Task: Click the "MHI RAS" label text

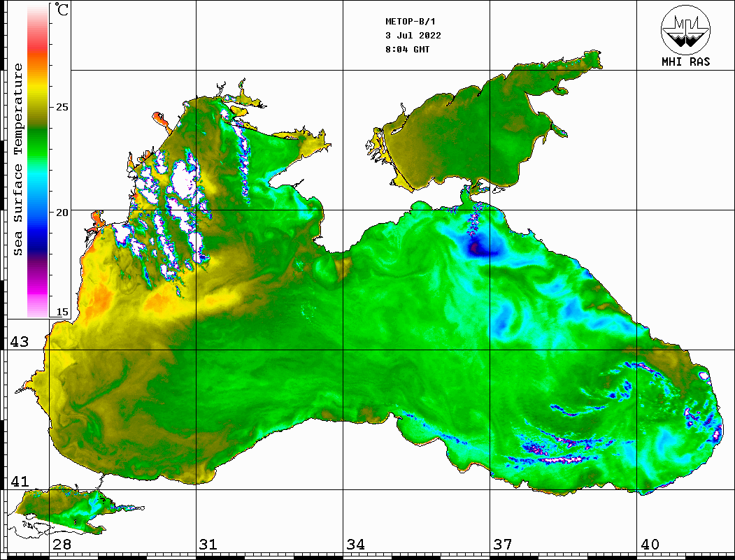Action: point(685,62)
